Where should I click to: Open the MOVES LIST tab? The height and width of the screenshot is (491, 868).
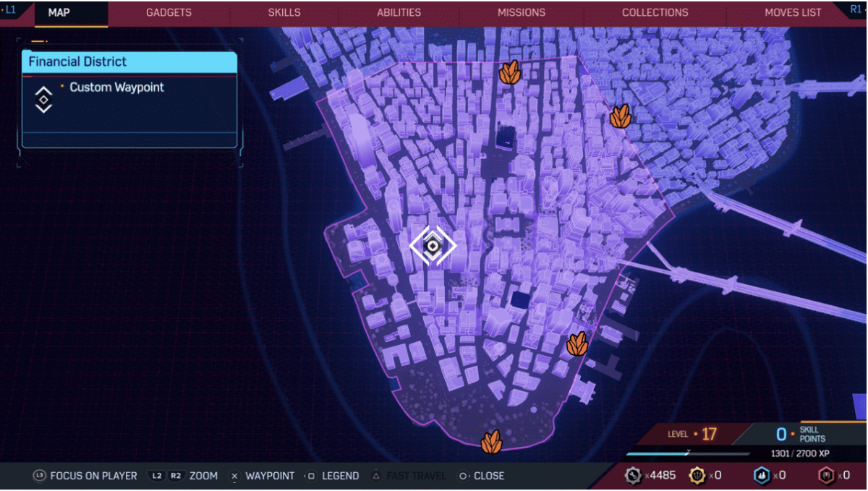[x=793, y=12]
